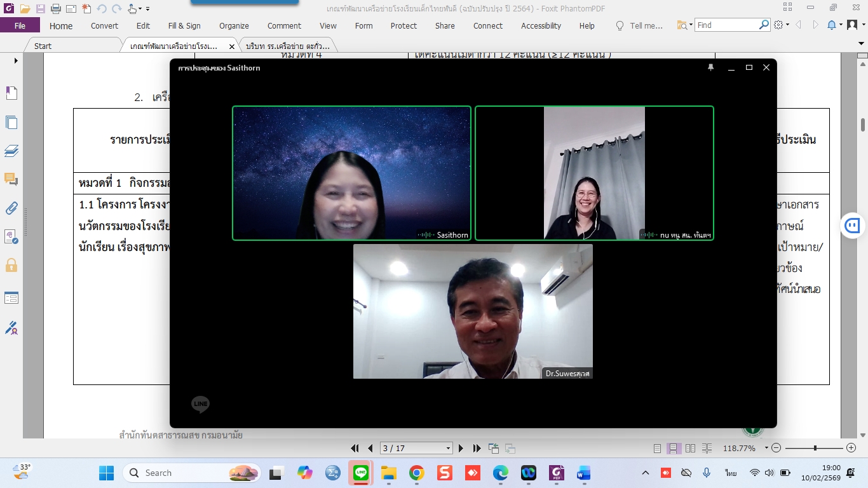Open the page number dropdown
Viewport: 868px width, 488px height.
coord(449,449)
